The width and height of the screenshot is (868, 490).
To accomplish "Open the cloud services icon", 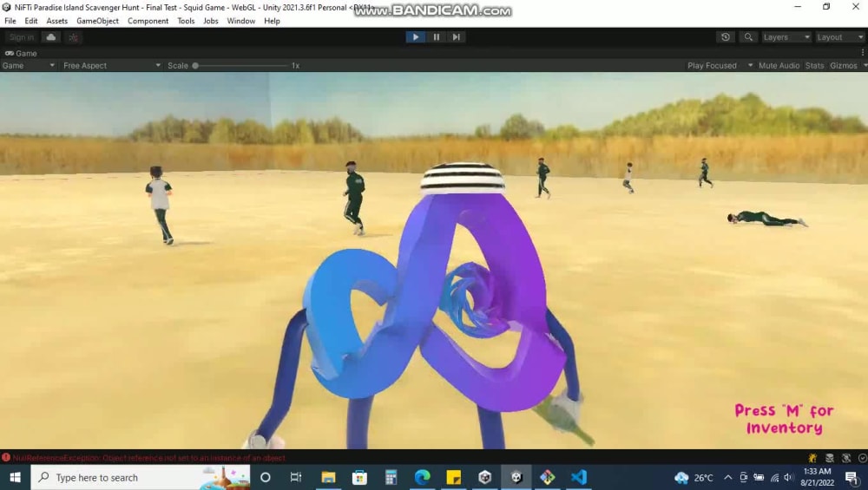I will pyautogui.click(x=51, y=37).
